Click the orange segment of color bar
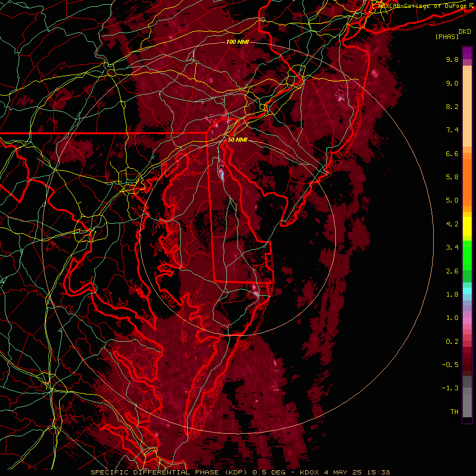The height and width of the screenshot is (476, 476). coord(467,180)
